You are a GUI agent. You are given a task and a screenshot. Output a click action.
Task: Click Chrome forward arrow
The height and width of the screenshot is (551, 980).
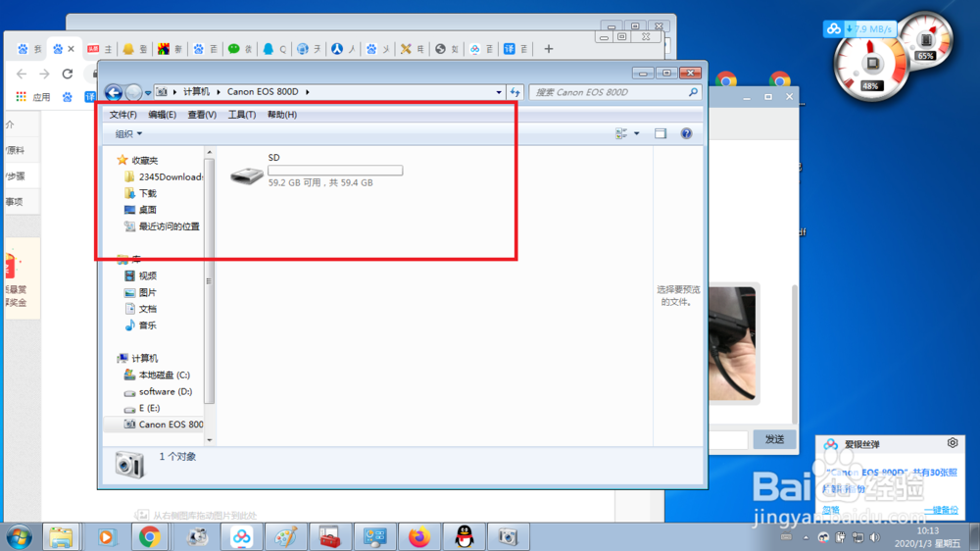point(44,74)
